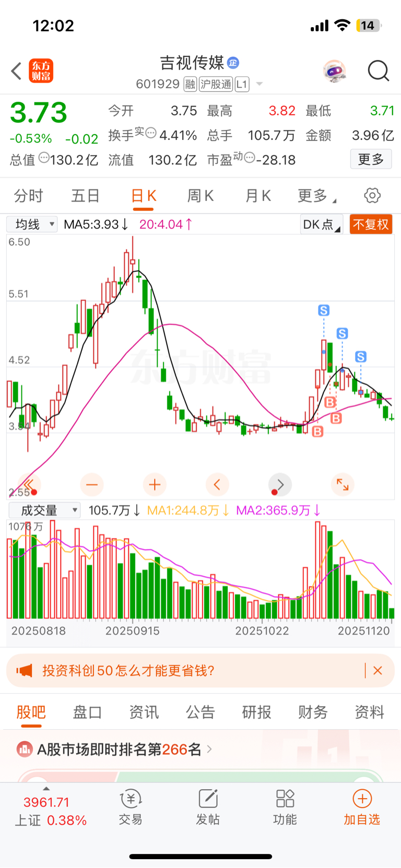Tap the rewind to earliest chart button
The image size is (401, 868).
pos(29,485)
